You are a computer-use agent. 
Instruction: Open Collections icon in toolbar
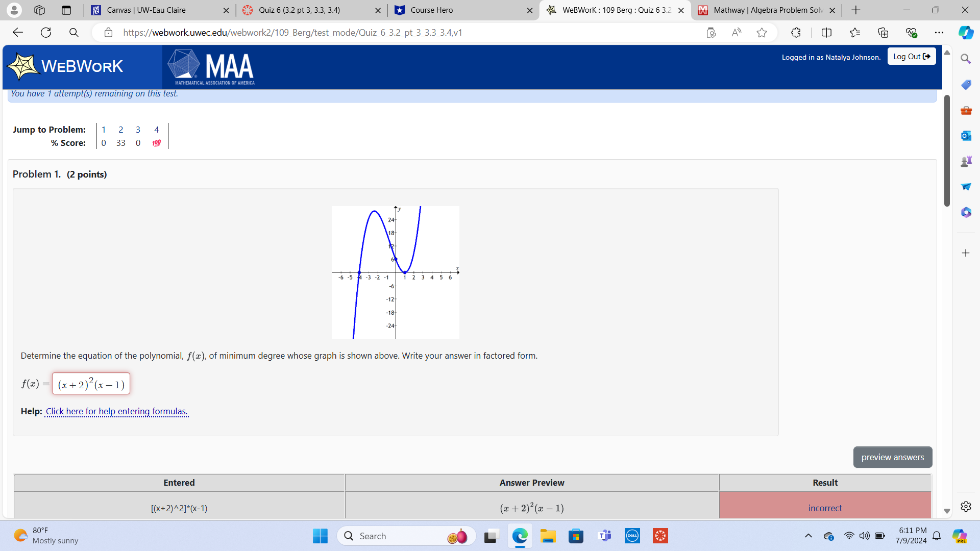click(x=883, y=33)
